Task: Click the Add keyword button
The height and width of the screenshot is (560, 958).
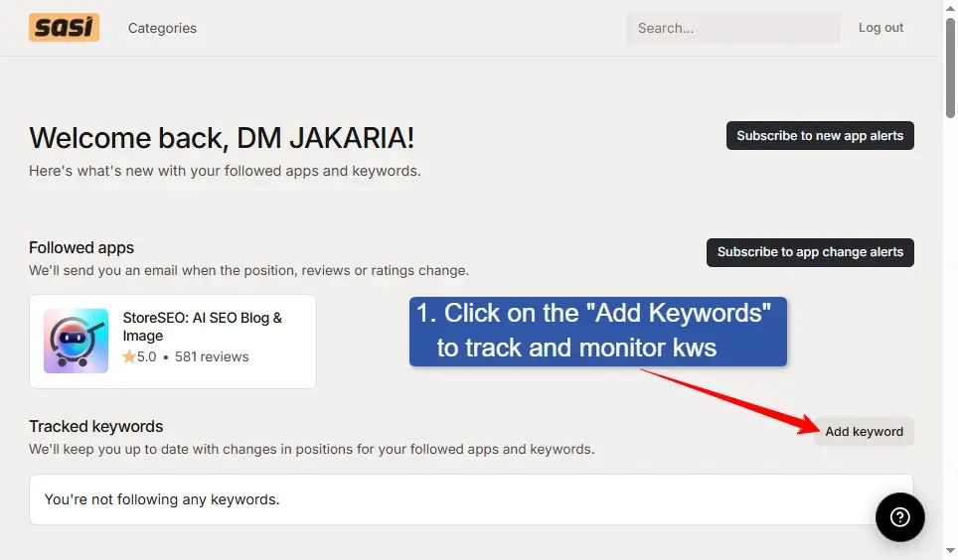Action: click(864, 431)
